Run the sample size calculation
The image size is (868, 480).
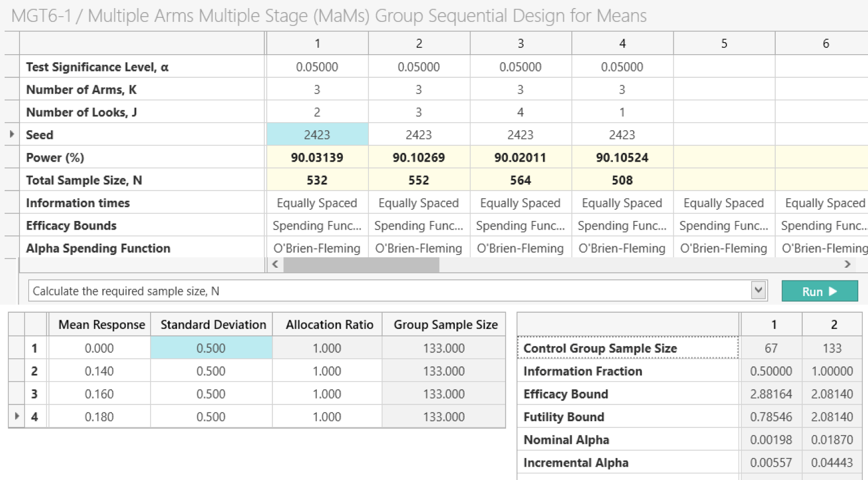(x=820, y=291)
